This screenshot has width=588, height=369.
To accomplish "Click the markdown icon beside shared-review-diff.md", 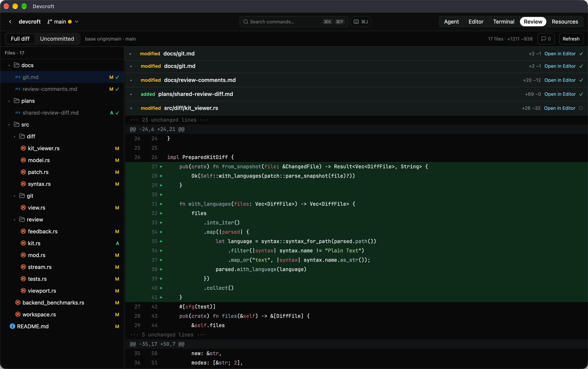I will pyautogui.click(x=18, y=113).
